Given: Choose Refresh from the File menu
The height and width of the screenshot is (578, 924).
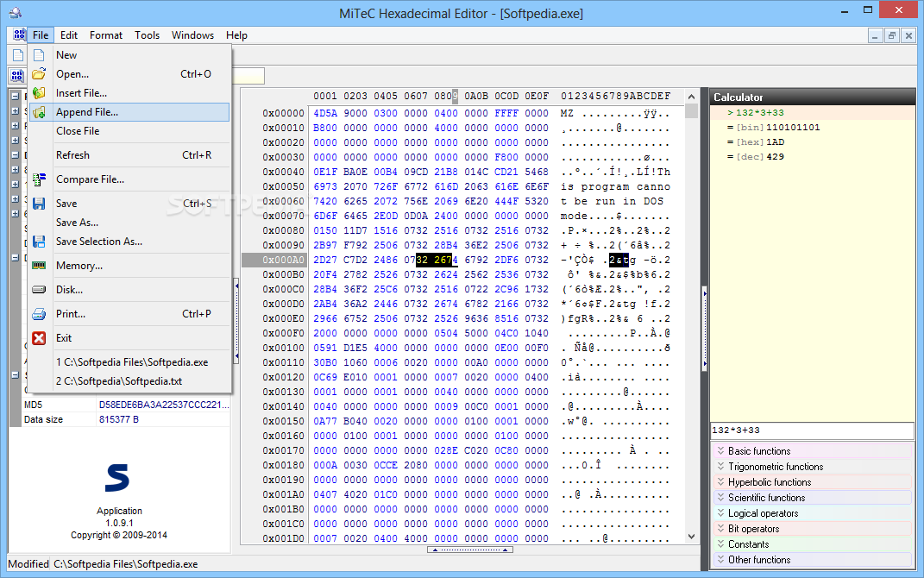Looking at the screenshot, I should [129, 155].
